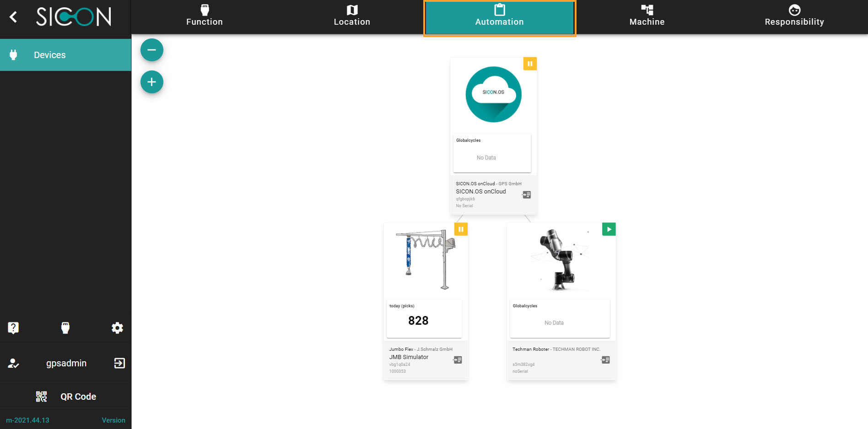Click the QR Code button
Viewport: 868px width, 429px height.
pyautogui.click(x=66, y=397)
